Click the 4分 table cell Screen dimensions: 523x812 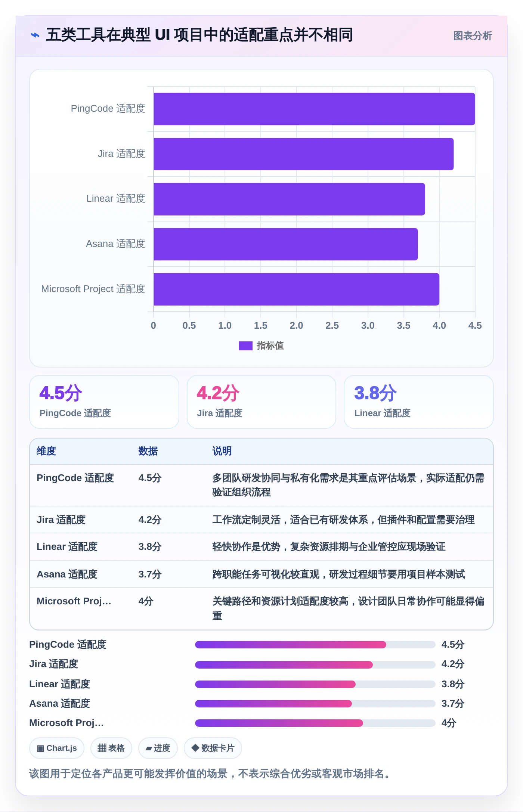click(x=146, y=601)
